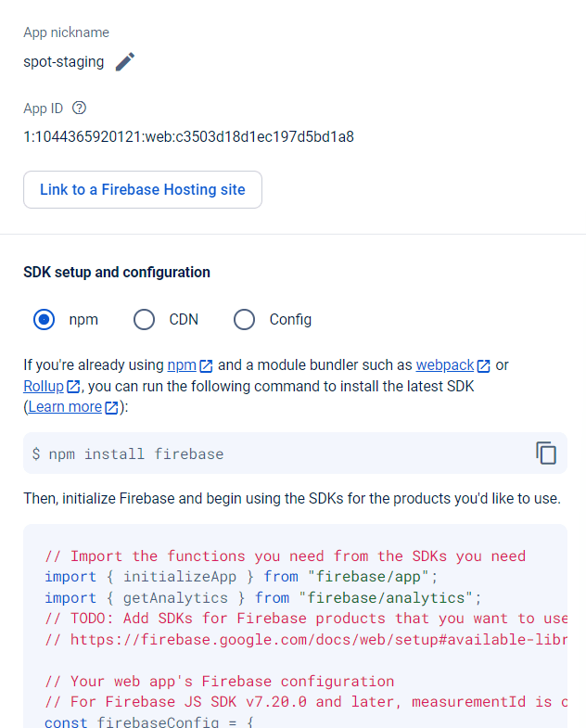Click the initializeApp import code line
586x728 pixels.
tap(241, 577)
